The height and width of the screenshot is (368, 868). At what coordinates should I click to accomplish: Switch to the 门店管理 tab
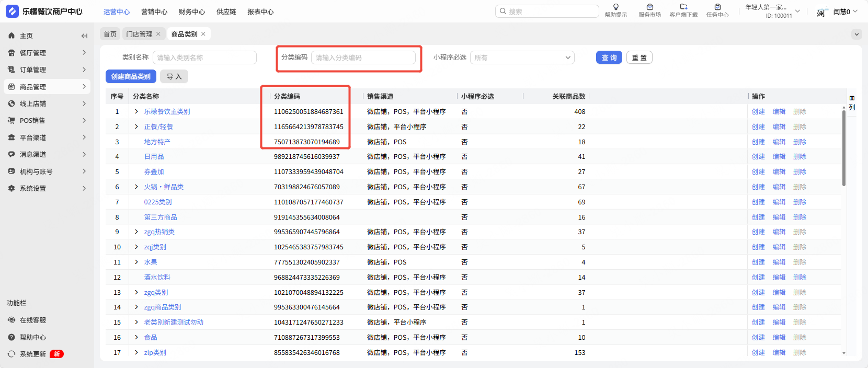[x=139, y=34]
